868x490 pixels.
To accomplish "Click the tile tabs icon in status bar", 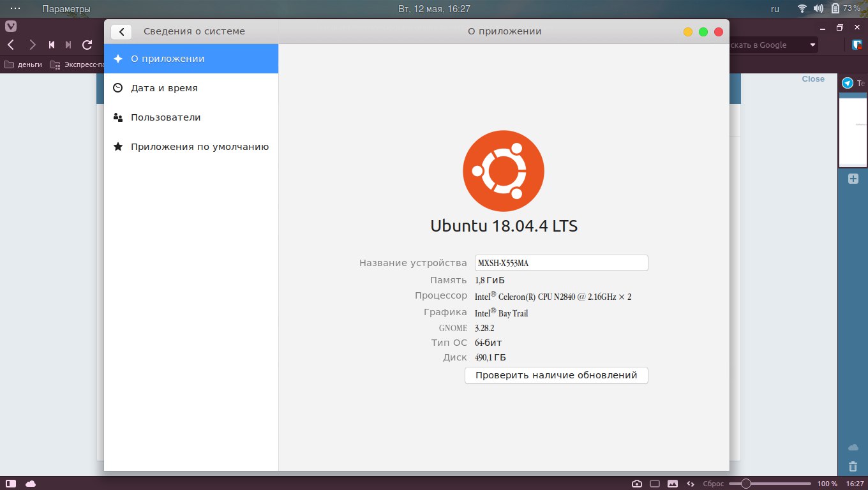I will (x=655, y=483).
